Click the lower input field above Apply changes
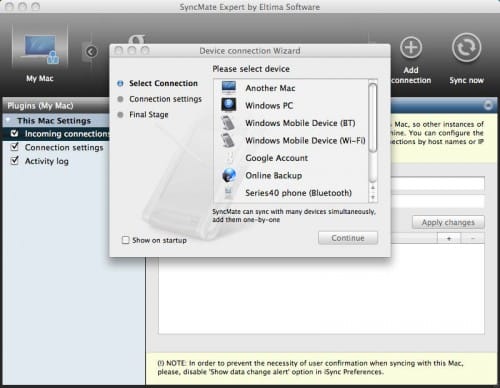500x388 pixels. click(x=438, y=202)
